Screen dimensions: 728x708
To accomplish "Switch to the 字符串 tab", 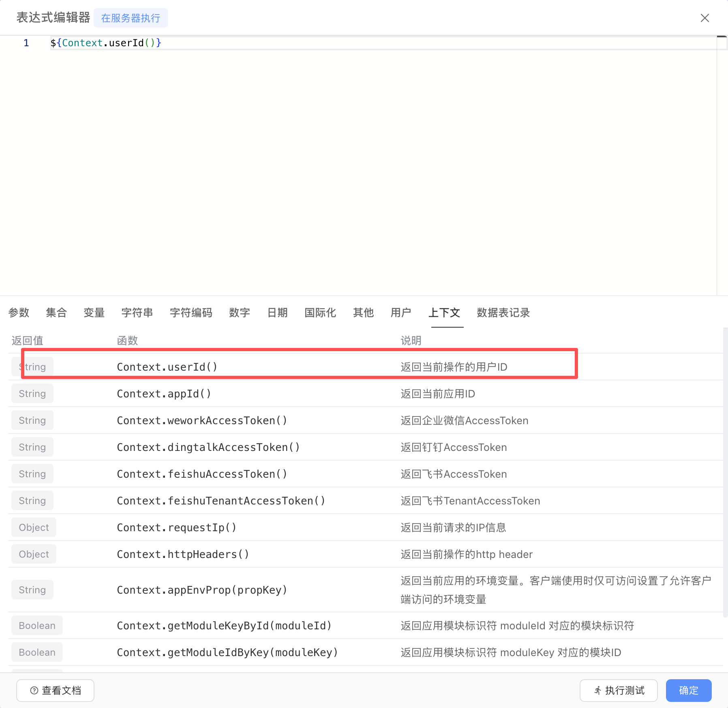I will (137, 313).
